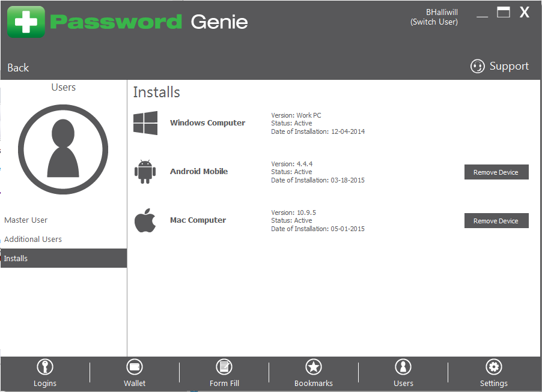
Task: Click the Android robot icon
Action: tap(145, 172)
